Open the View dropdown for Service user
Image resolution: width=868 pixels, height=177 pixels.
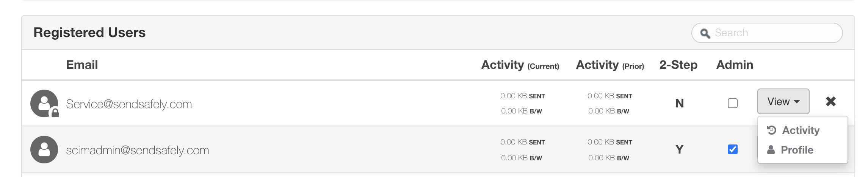[783, 101]
